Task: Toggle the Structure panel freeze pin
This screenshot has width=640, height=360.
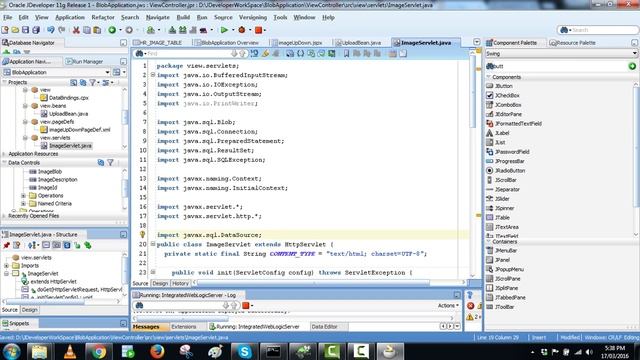Action: [x=6, y=245]
